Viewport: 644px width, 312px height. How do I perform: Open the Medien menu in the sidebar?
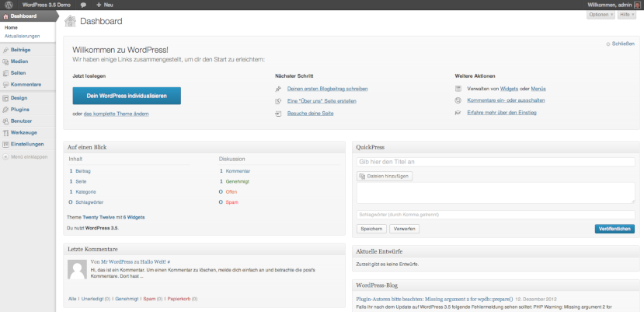(x=27, y=61)
